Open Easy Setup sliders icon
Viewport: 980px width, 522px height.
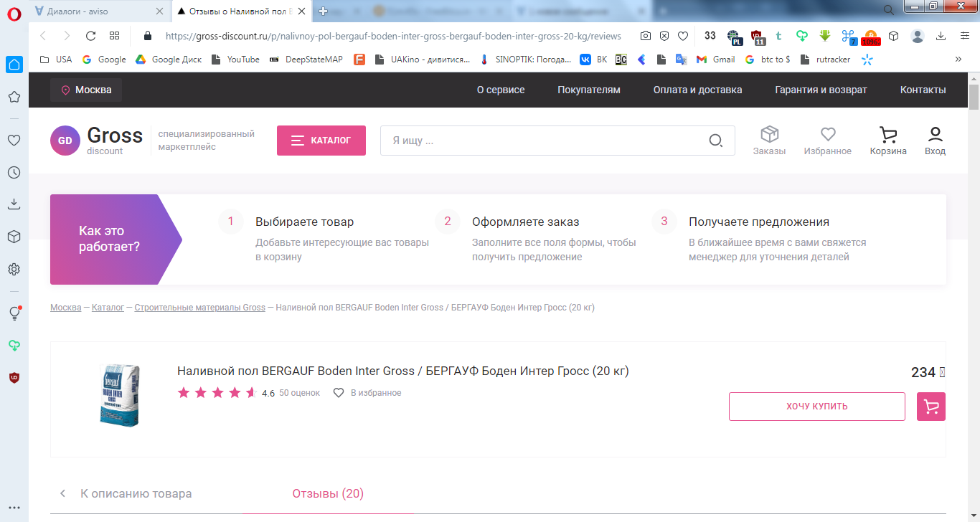point(965,36)
